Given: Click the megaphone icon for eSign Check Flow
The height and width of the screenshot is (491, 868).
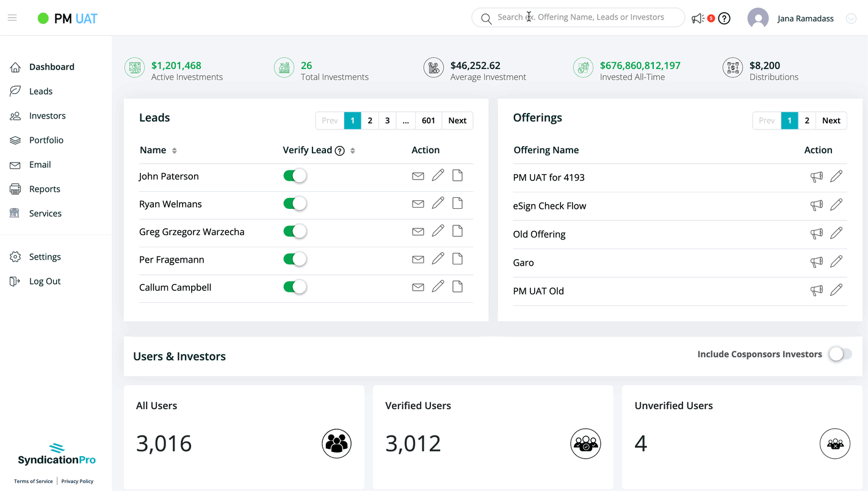Looking at the screenshot, I should 816,205.
